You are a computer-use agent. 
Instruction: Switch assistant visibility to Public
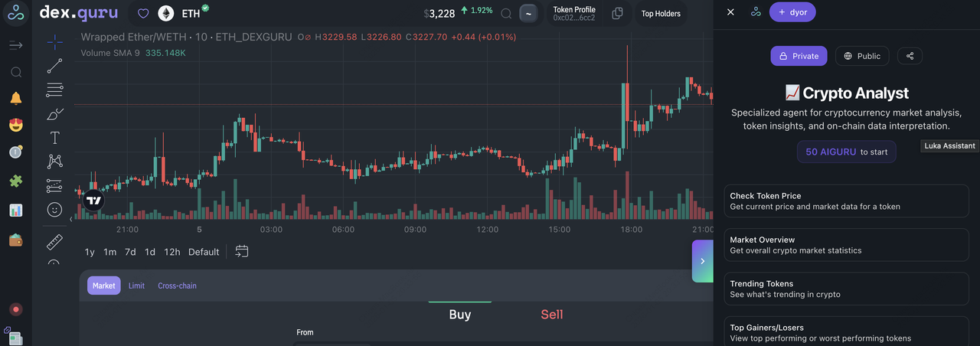[x=861, y=56]
